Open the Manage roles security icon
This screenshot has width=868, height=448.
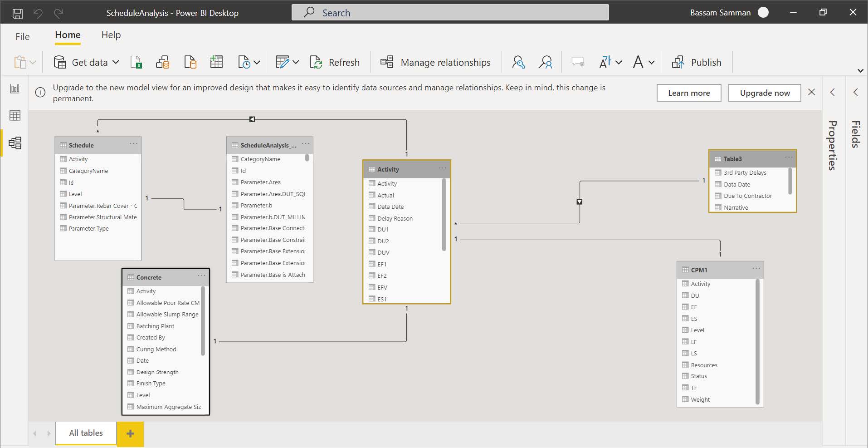(x=518, y=62)
